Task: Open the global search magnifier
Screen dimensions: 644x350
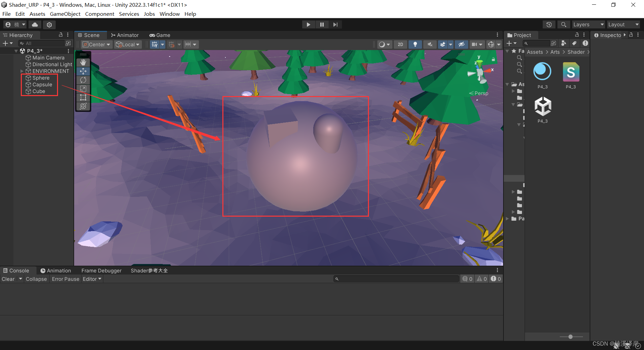Action: [x=563, y=25]
